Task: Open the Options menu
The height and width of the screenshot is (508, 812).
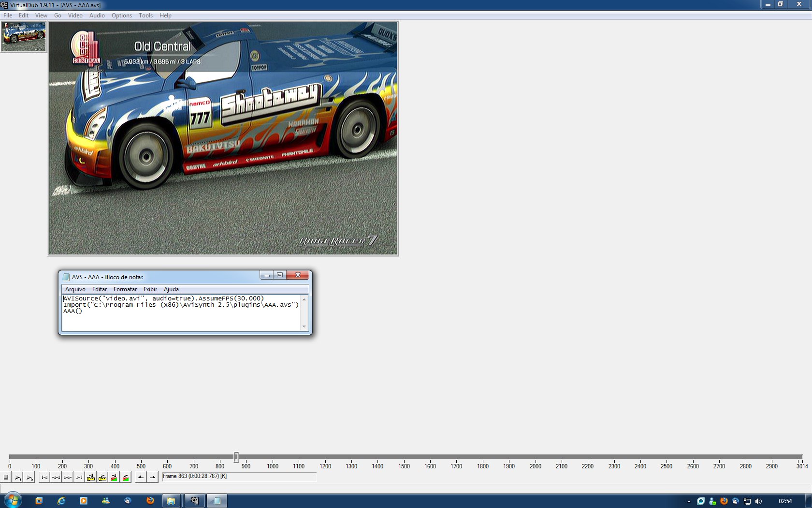Action: tap(122, 15)
